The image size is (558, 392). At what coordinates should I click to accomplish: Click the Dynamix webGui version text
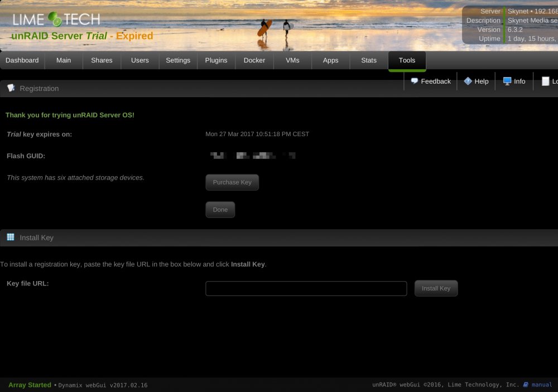103,385
